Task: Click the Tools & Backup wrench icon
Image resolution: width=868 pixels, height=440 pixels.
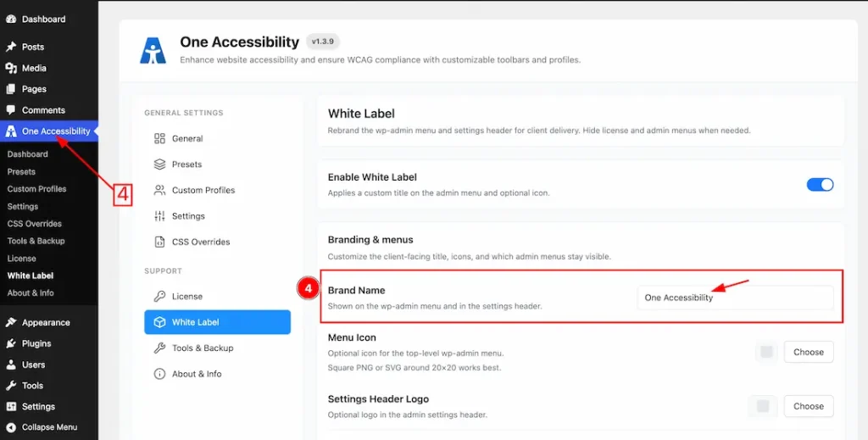Action: pyautogui.click(x=159, y=348)
